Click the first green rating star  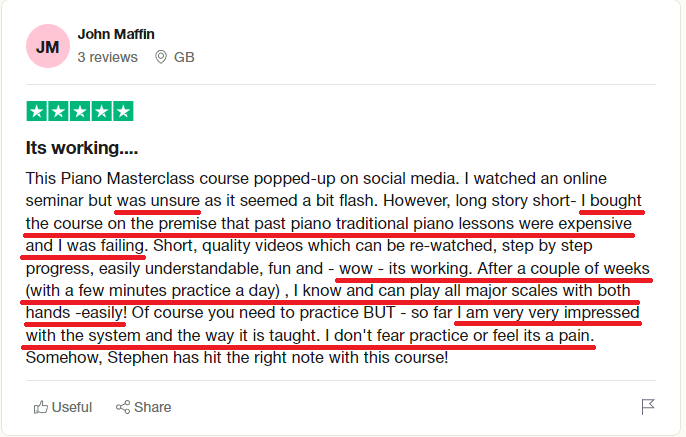click(36, 111)
